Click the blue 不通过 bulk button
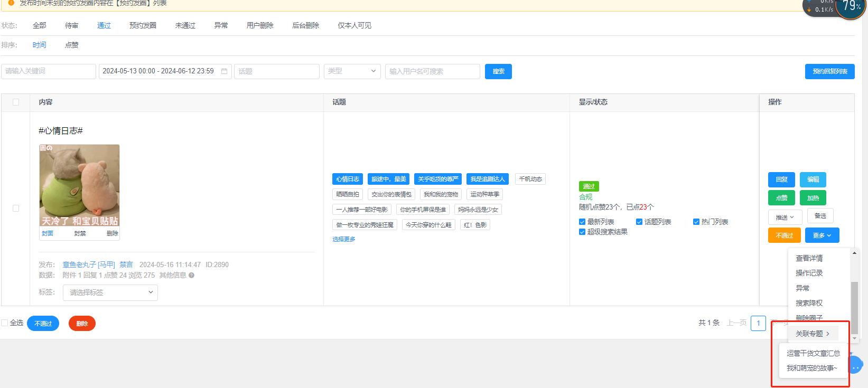This screenshot has height=388, width=868. point(43,324)
